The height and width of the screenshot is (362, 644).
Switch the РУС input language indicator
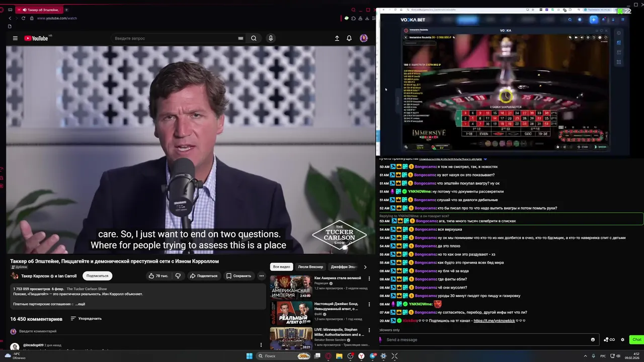coord(603,356)
